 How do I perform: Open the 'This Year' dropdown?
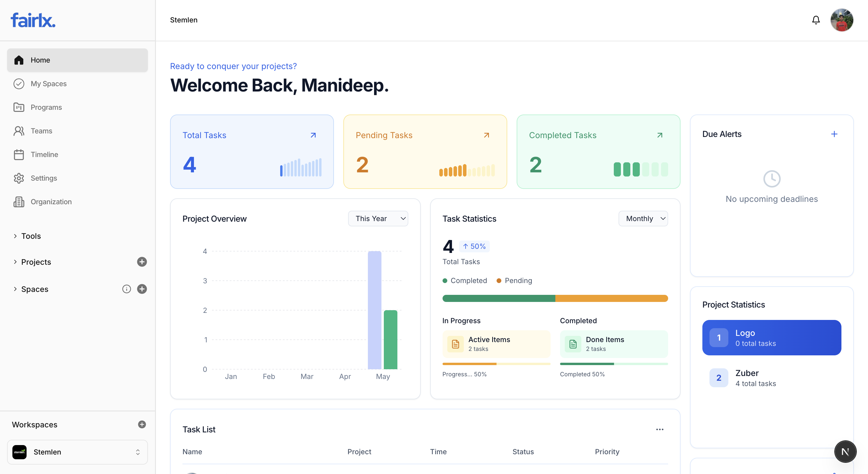pyautogui.click(x=378, y=218)
